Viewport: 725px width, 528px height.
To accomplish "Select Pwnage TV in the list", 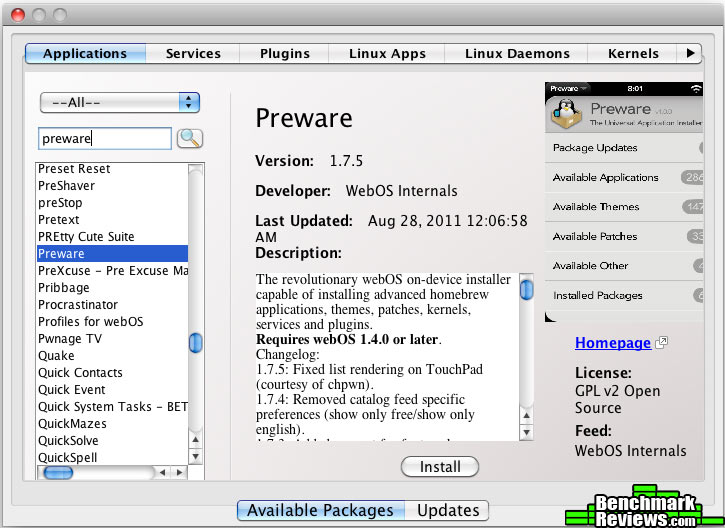I will (112, 339).
